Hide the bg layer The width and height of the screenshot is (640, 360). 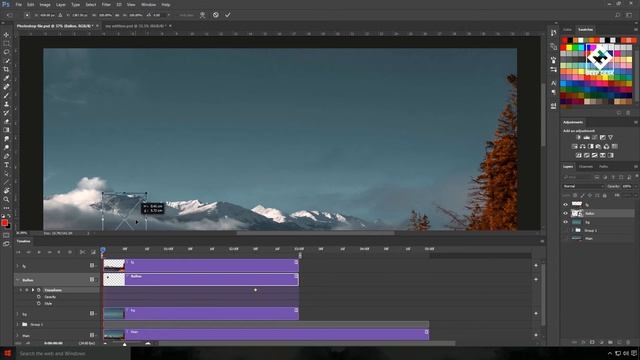[x=566, y=222]
